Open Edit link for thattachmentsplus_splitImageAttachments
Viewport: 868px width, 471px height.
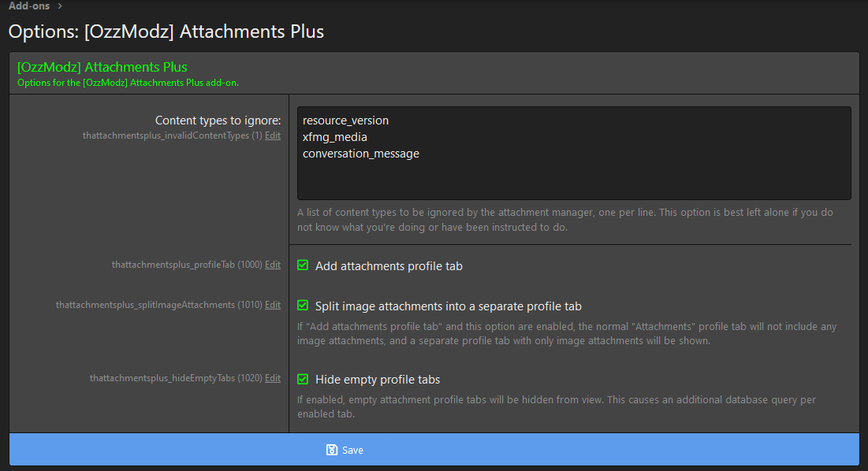tap(273, 305)
